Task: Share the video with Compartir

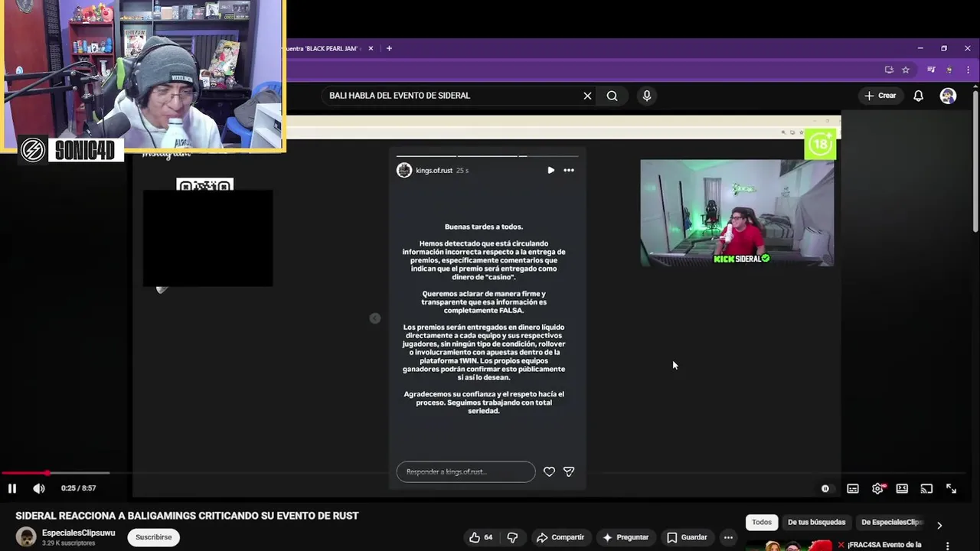Action: (560, 537)
